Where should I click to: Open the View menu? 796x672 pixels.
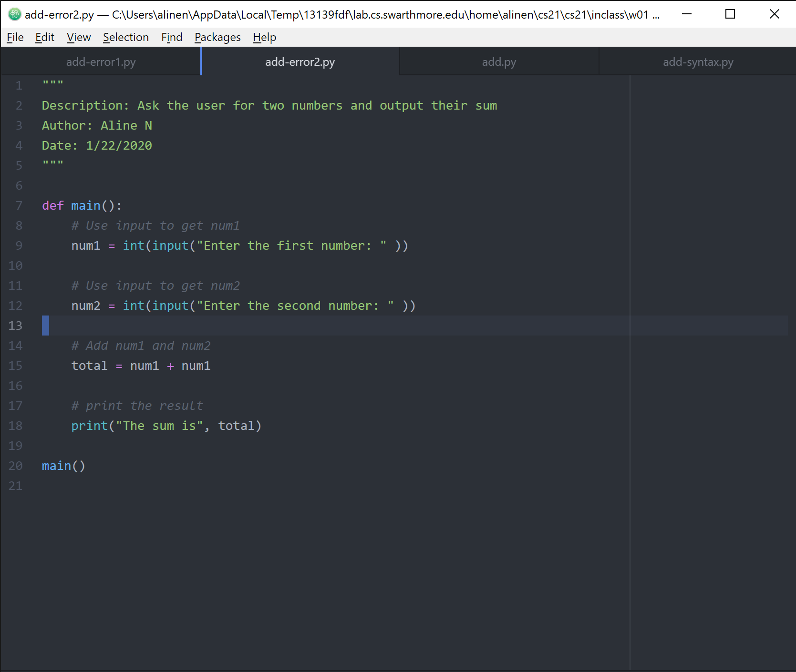(79, 37)
